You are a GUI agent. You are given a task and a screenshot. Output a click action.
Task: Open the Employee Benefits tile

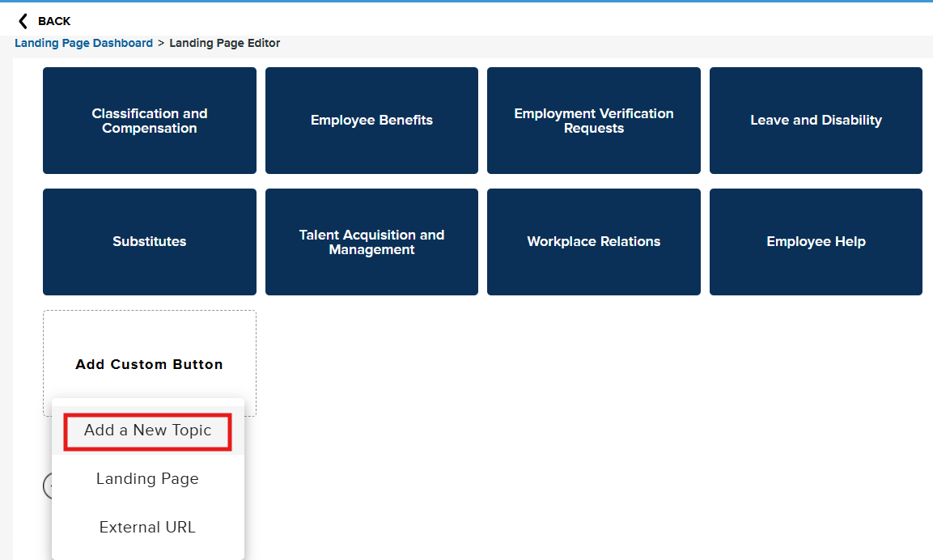coord(371,121)
